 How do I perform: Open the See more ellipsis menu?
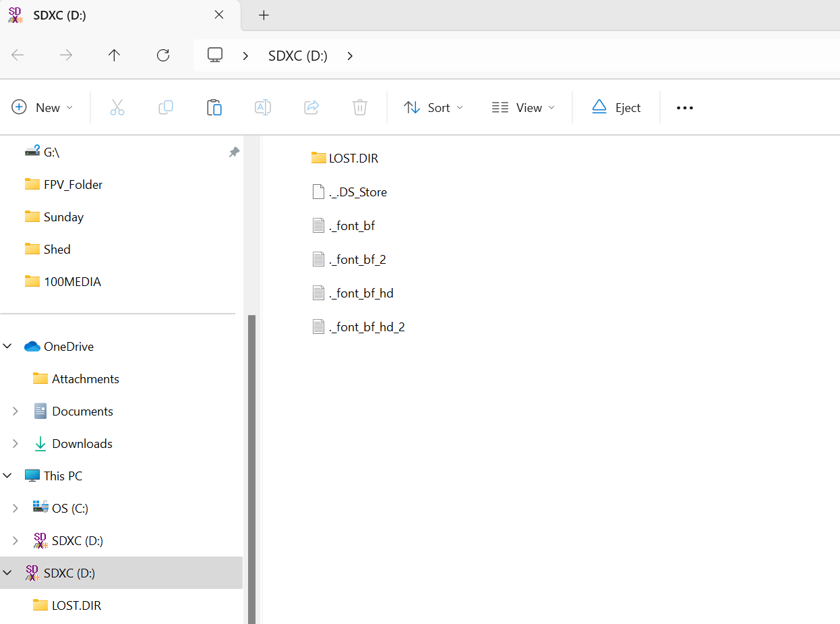[685, 107]
